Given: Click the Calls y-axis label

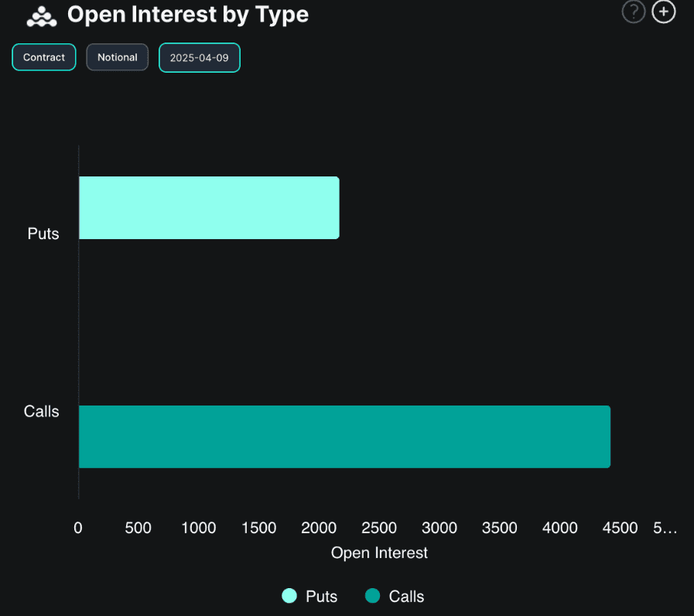Looking at the screenshot, I should click(42, 411).
